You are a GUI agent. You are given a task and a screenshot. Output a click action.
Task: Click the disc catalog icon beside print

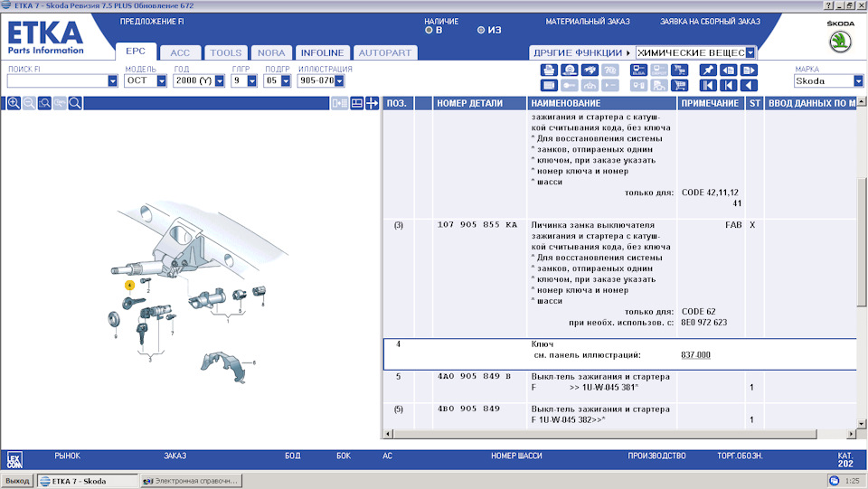pyautogui.click(x=569, y=71)
